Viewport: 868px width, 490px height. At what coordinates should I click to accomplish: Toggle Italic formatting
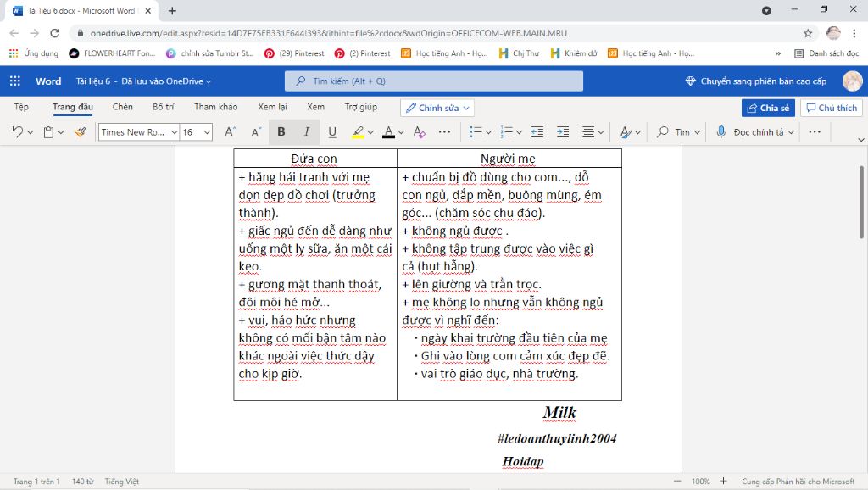pyautogui.click(x=306, y=131)
